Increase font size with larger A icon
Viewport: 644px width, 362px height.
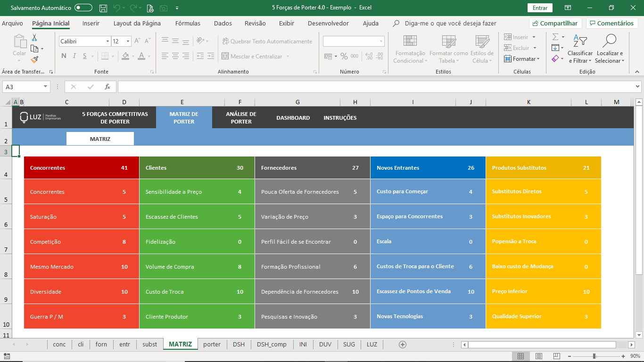pyautogui.click(x=137, y=41)
